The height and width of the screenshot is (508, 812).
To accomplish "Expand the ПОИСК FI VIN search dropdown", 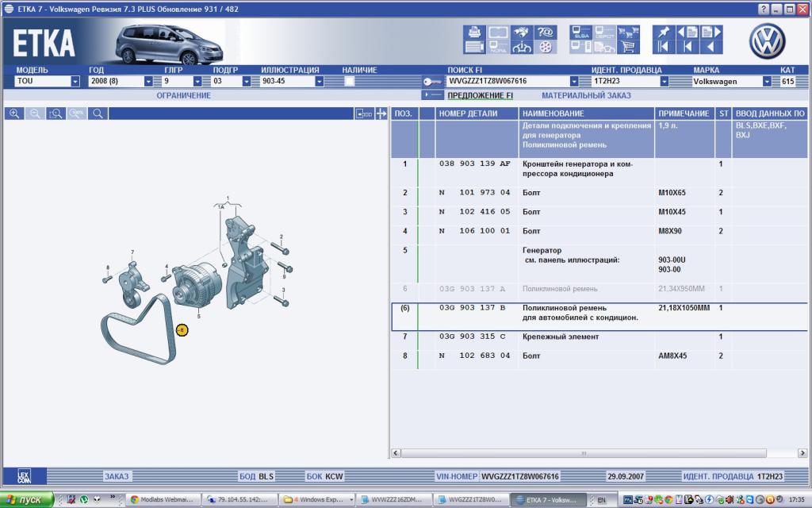I will pyautogui.click(x=574, y=82).
